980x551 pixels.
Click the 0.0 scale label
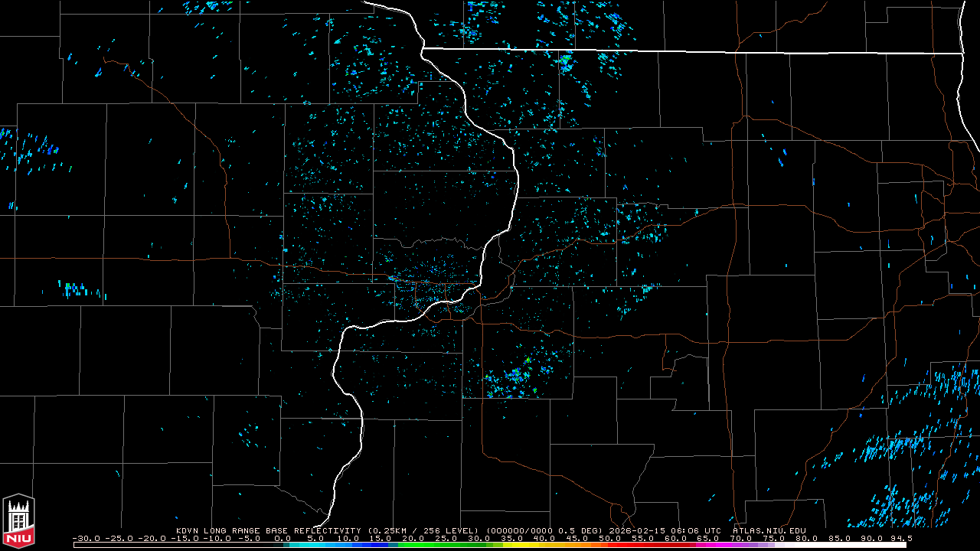click(x=283, y=539)
